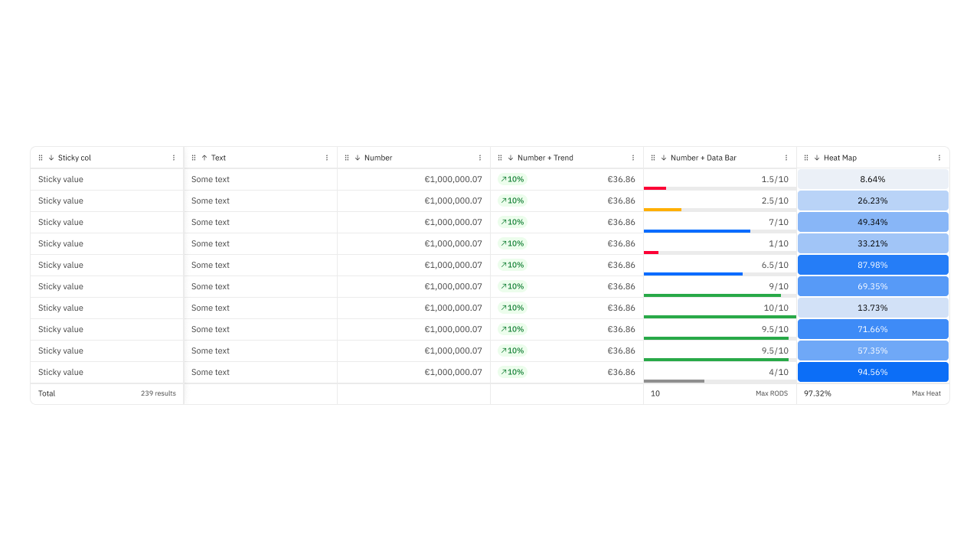Screen dimensions: 980x551
Task: Toggle the ascending sort arrow on Text column
Action: (205, 158)
